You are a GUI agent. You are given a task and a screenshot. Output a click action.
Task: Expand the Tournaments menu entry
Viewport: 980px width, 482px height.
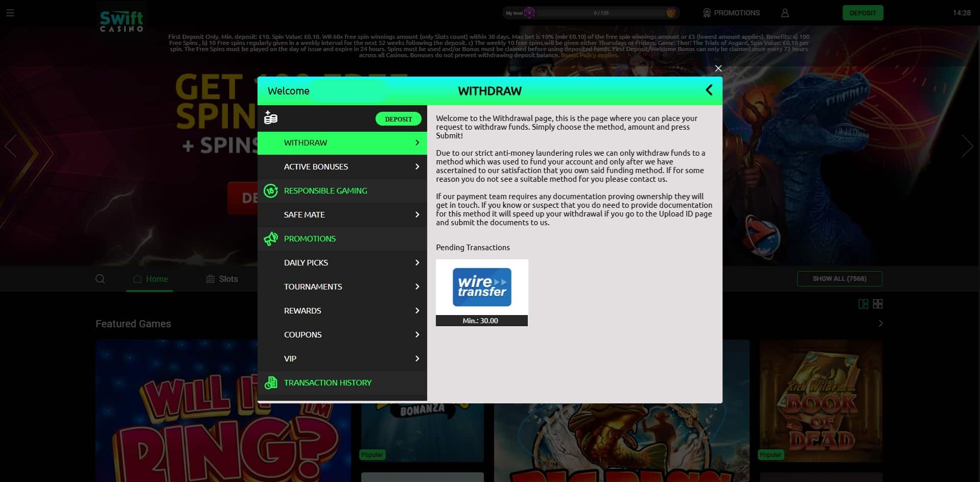(342, 287)
